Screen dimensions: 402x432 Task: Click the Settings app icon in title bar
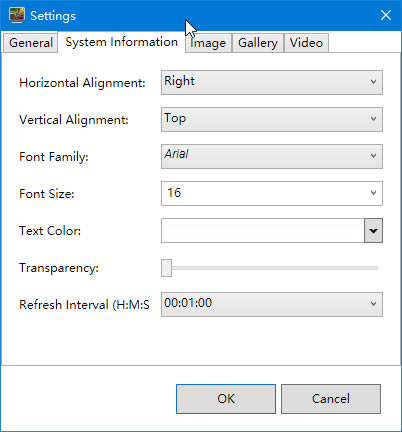pyautogui.click(x=17, y=15)
